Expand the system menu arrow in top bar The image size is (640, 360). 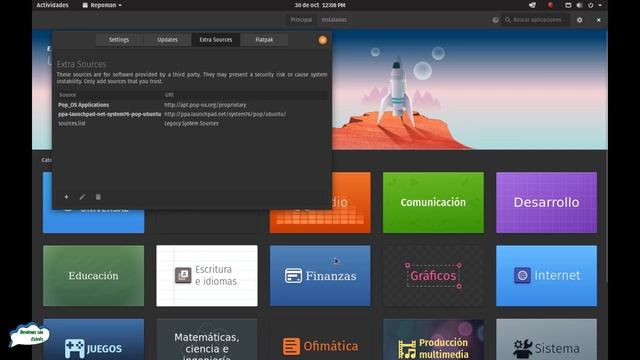click(x=600, y=5)
